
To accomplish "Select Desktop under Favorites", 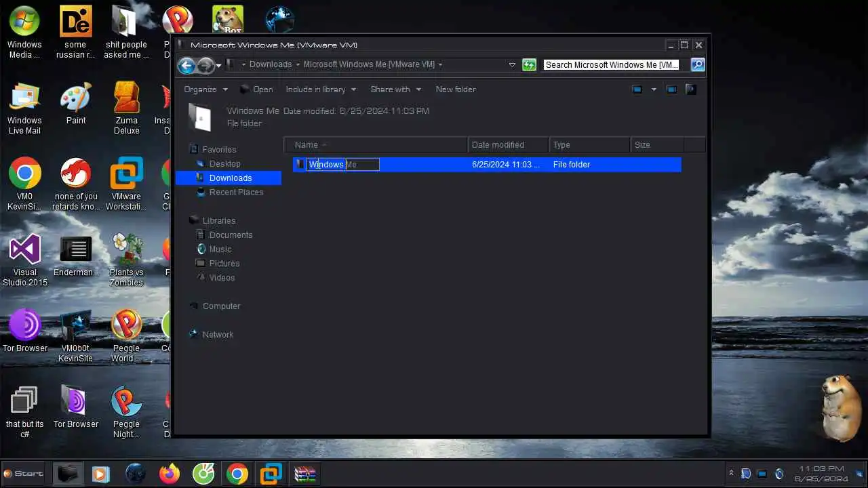I will pyautogui.click(x=224, y=163).
